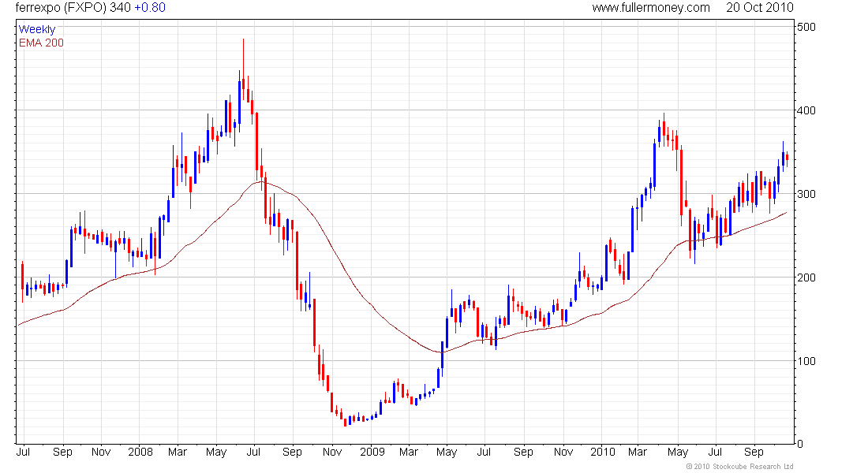Click the May label after 2009
Image resolution: width=868 pixels, height=473 pixels.
[x=446, y=452]
